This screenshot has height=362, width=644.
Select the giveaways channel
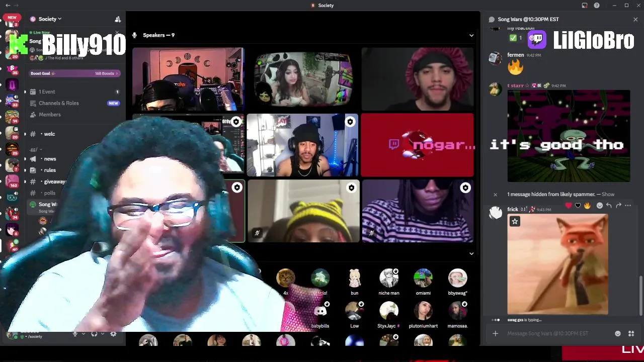(x=54, y=182)
